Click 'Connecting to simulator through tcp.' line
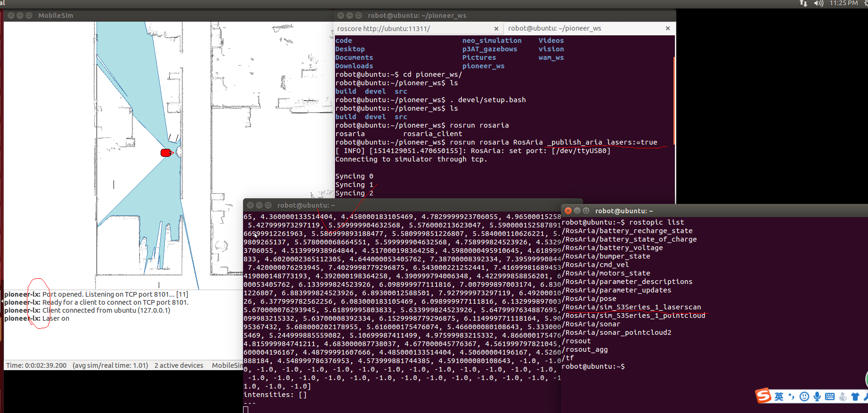 click(411, 159)
